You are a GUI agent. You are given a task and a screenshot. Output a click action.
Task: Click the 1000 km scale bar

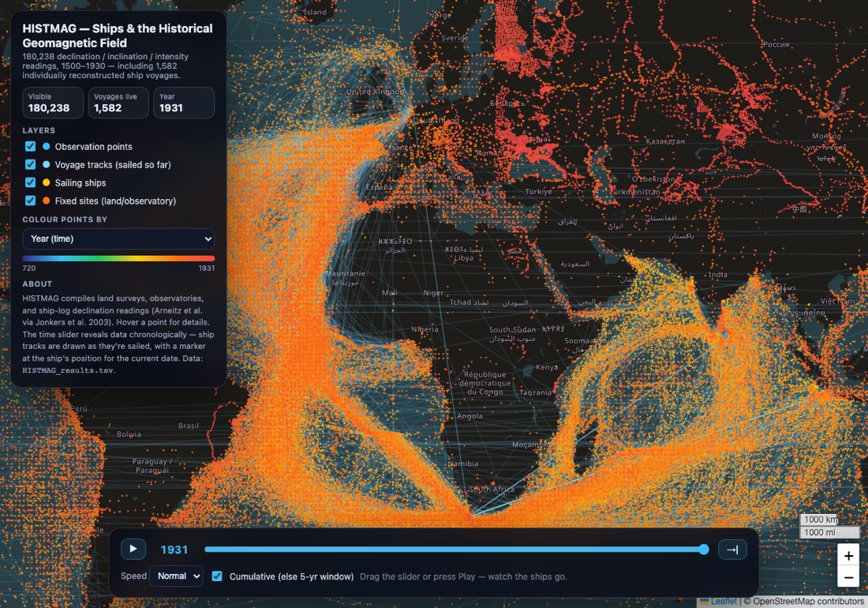click(820, 520)
